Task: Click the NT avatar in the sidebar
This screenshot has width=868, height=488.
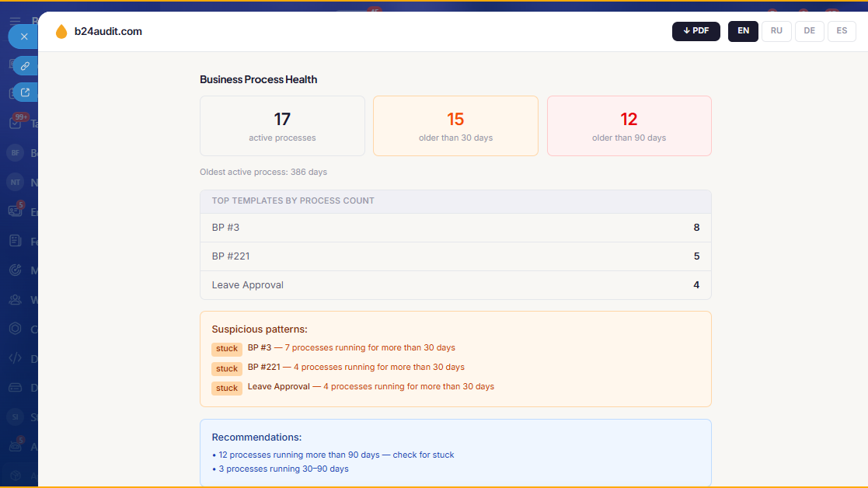Action: pyautogui.click(x=15, y=182)
